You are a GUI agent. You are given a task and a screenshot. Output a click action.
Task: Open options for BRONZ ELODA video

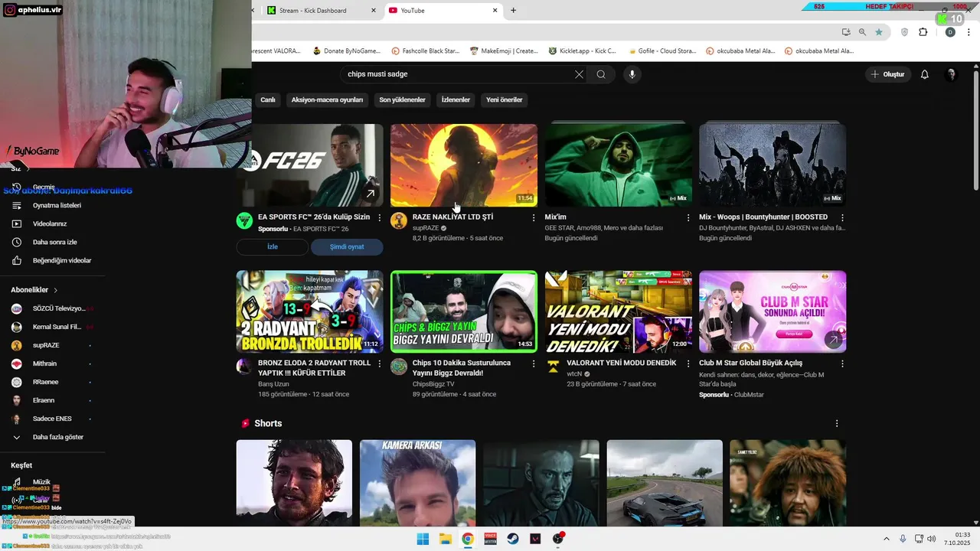pos(379,364)
